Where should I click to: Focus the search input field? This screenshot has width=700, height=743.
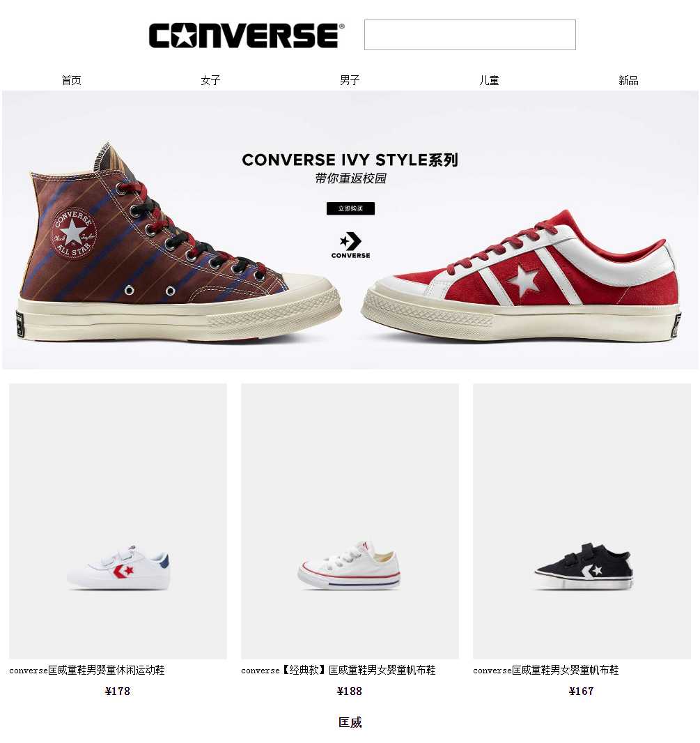pos(470,35)
